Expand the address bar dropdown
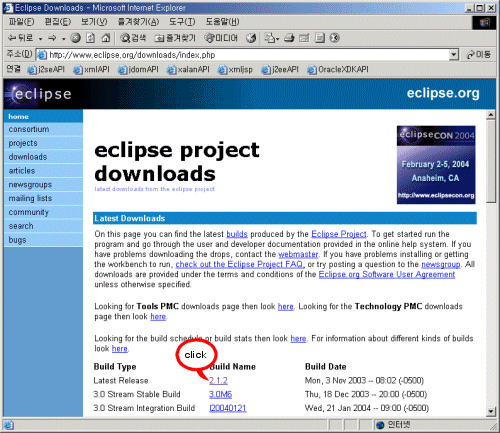Viewport: 500px width, 433px height. [x=454, y=54]
